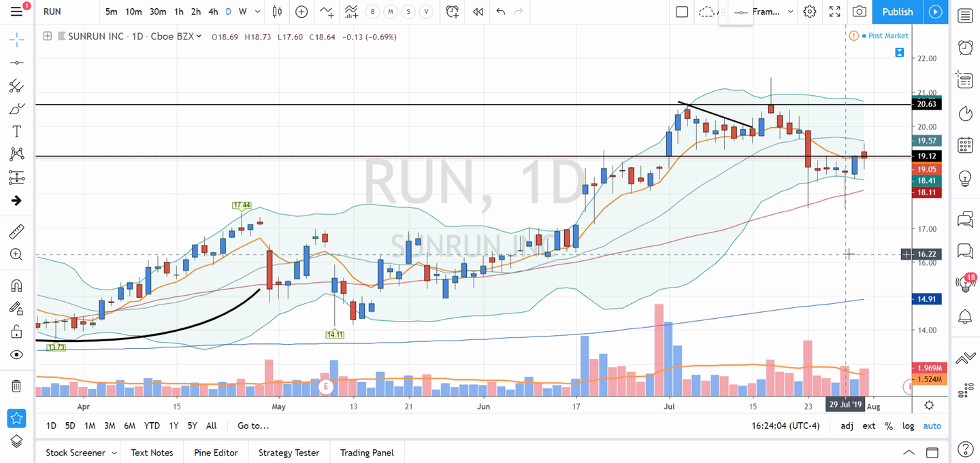Click the Publish button
Viewport: 980px width, 463px height.
pos(897,12)
